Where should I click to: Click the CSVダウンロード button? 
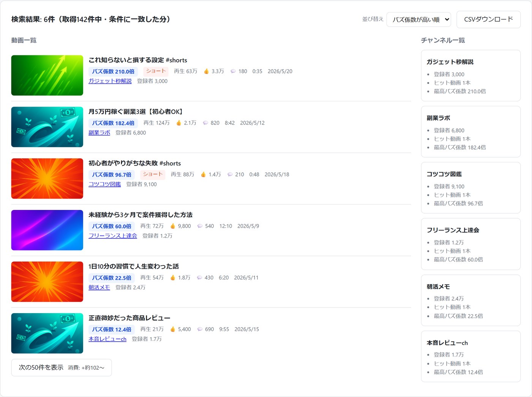[x=488, y=19]
